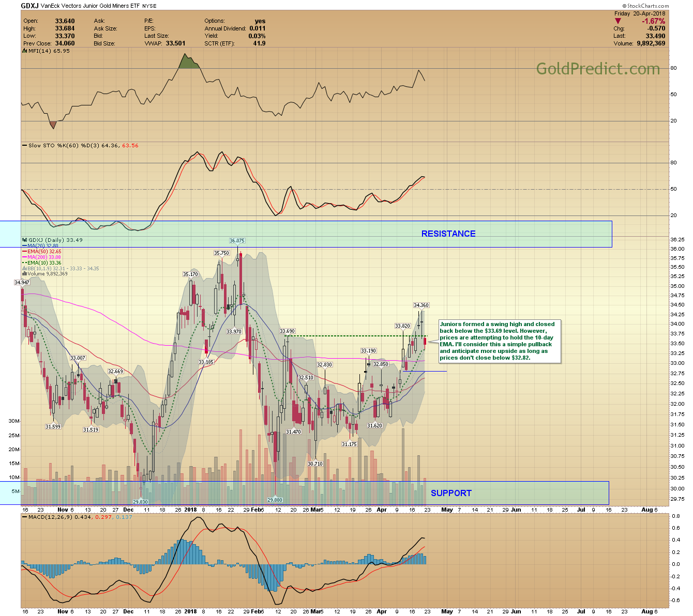Click the blue MA(20) legend line marker
The height and width of the screenshot is (616, 693).
(x=24, y=246)
